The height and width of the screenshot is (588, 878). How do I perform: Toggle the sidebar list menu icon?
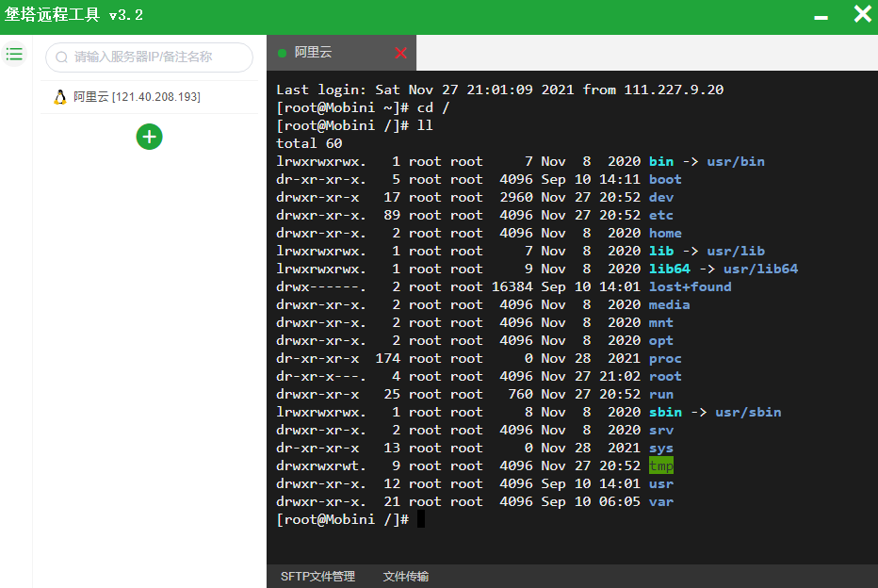[x=14, y=55]
